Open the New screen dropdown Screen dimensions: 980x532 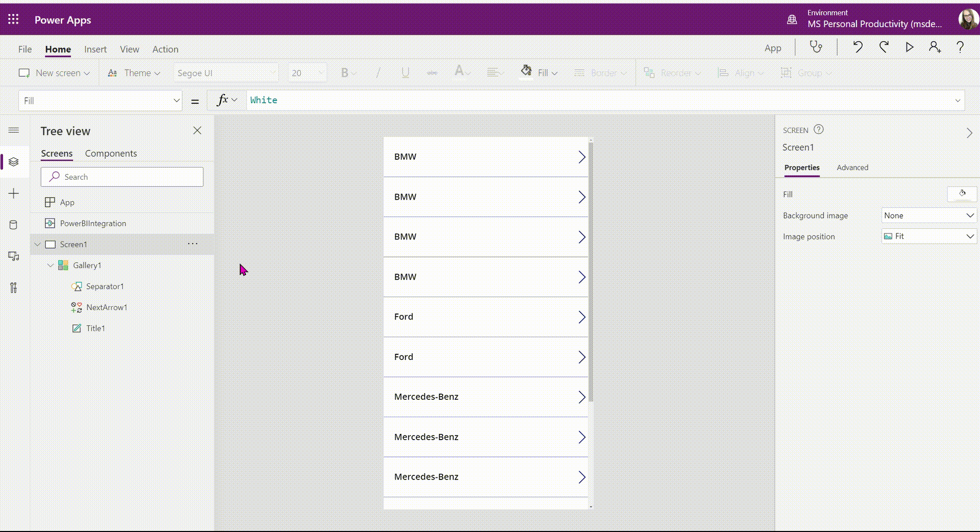coord(54,73)
